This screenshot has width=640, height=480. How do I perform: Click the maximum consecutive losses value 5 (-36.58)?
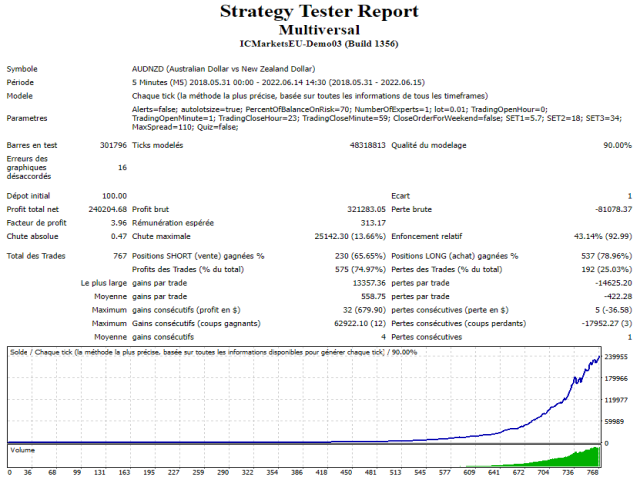613,310
